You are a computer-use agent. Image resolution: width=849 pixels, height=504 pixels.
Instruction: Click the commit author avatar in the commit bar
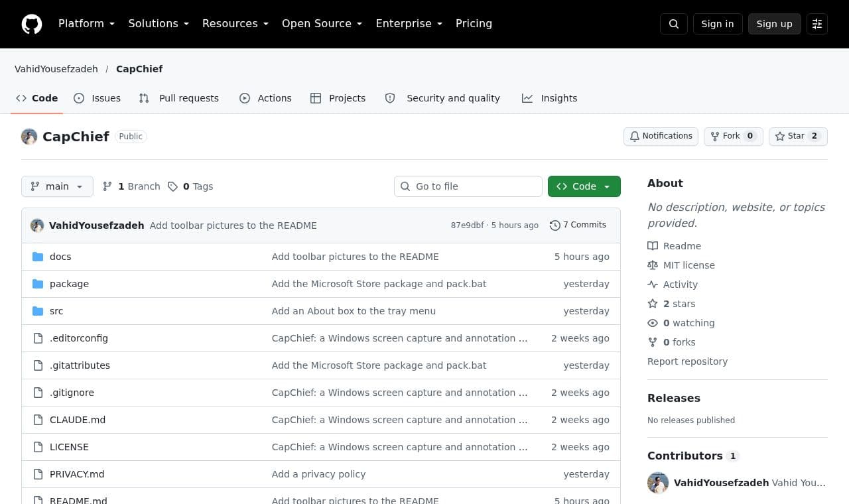click(x=37, y=225)
